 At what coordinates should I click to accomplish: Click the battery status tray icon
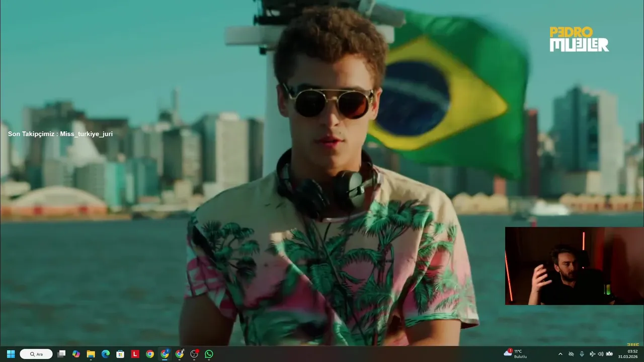click(x=609, y=354)
